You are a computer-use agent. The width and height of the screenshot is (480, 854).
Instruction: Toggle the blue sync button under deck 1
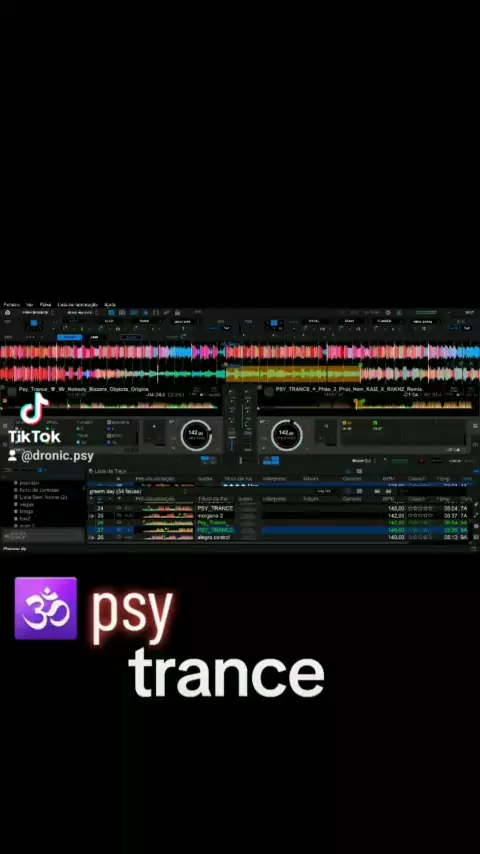pos(208,460)
